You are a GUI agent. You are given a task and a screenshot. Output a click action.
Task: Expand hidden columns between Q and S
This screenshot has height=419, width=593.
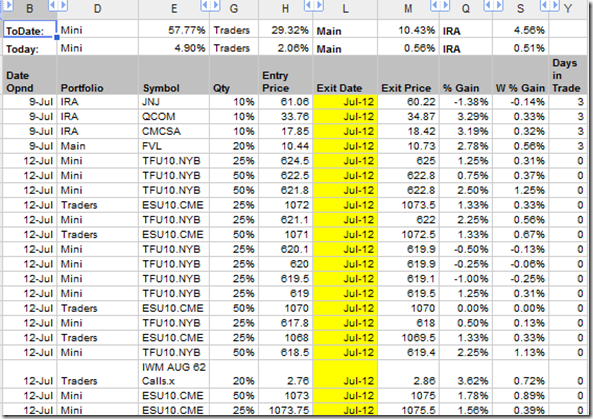tap(493, 5)
